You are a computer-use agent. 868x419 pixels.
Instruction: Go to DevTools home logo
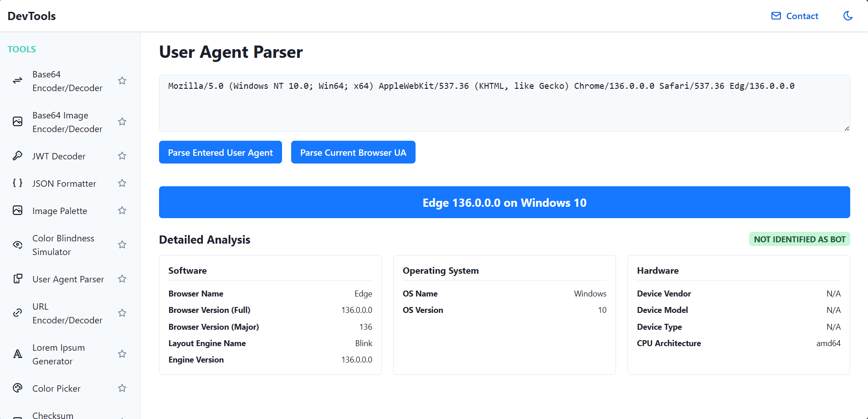coord(32,16)
